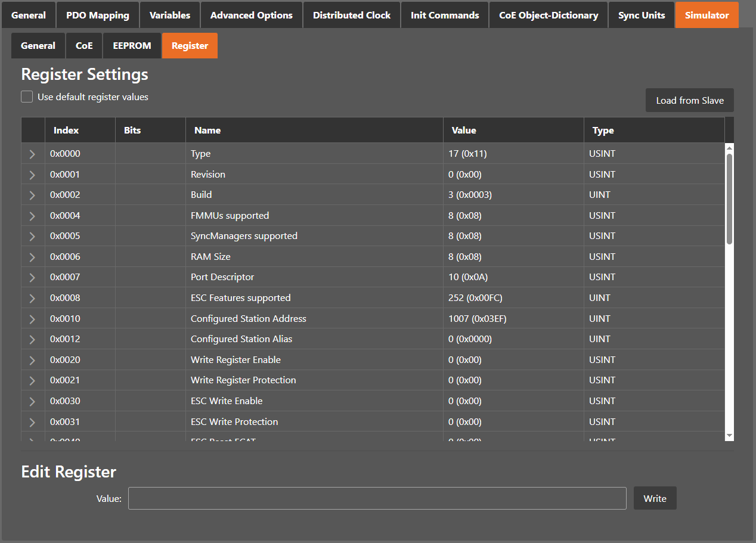This screenshot has width=756, height=543.
Task: Switch to the PDO Mapping tab
Action: coord(98,15)
